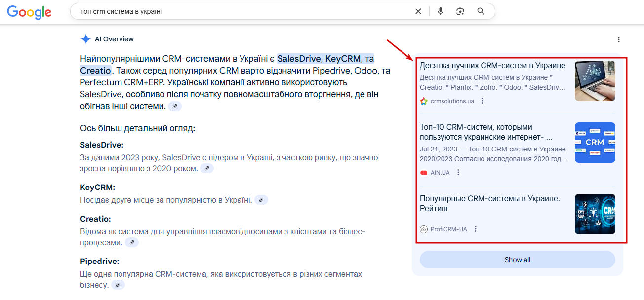Open source link icon in Pipedrive description
Viewport: 644px width, 300px height.
118,285
